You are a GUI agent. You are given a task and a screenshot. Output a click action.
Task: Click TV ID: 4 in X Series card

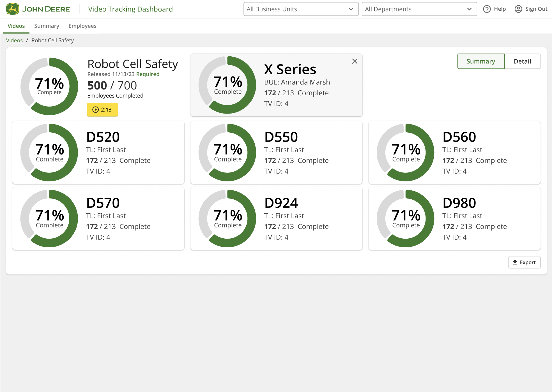click(276, 104)
